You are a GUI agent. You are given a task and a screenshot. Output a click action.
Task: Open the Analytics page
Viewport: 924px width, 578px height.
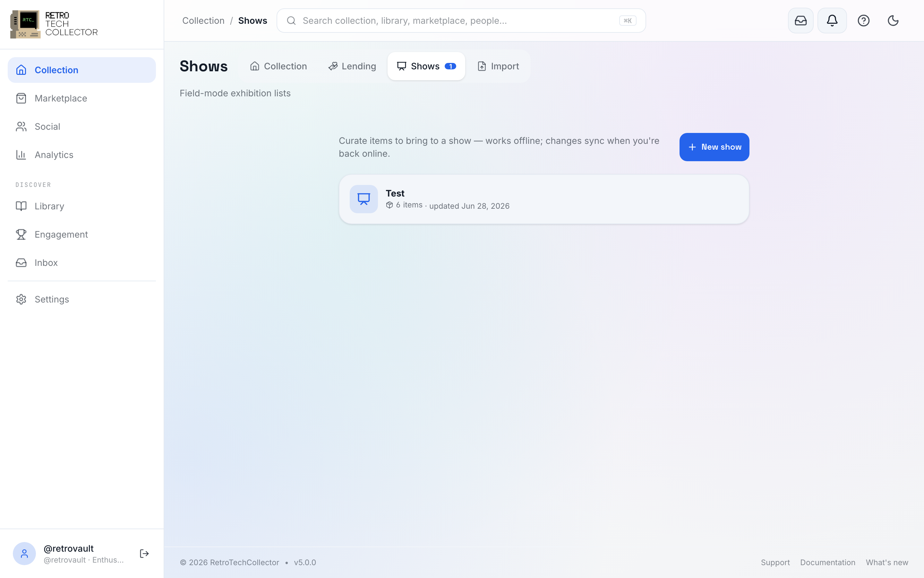click(x=82, y=155)
